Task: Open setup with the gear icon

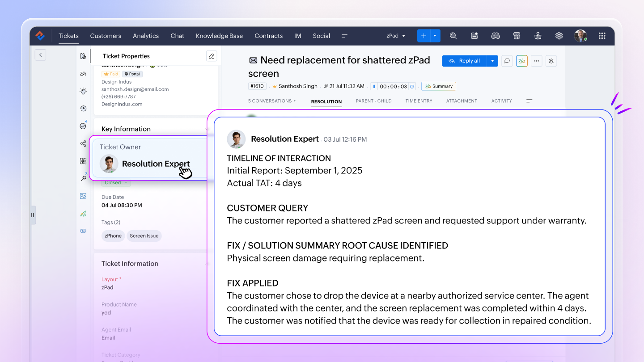Action: [559, 36]
